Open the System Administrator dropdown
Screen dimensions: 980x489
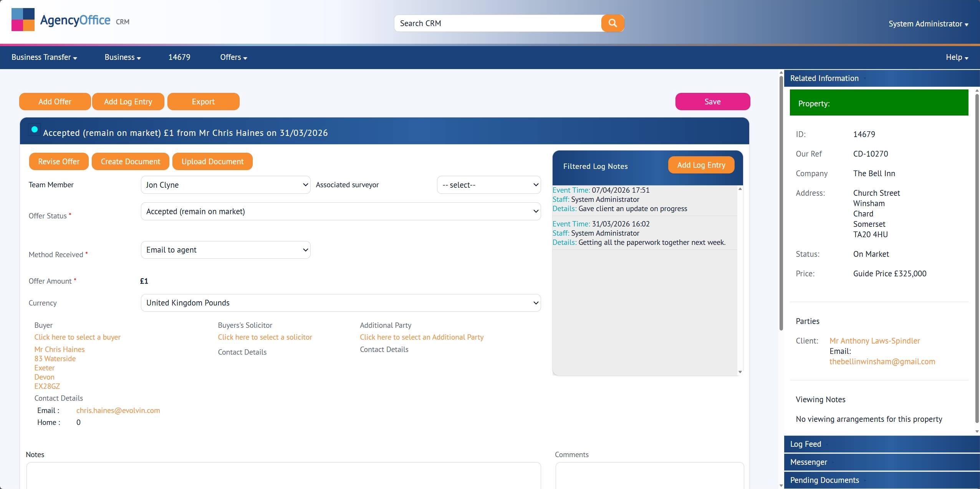pyautogui.click(x=928, y=24)
